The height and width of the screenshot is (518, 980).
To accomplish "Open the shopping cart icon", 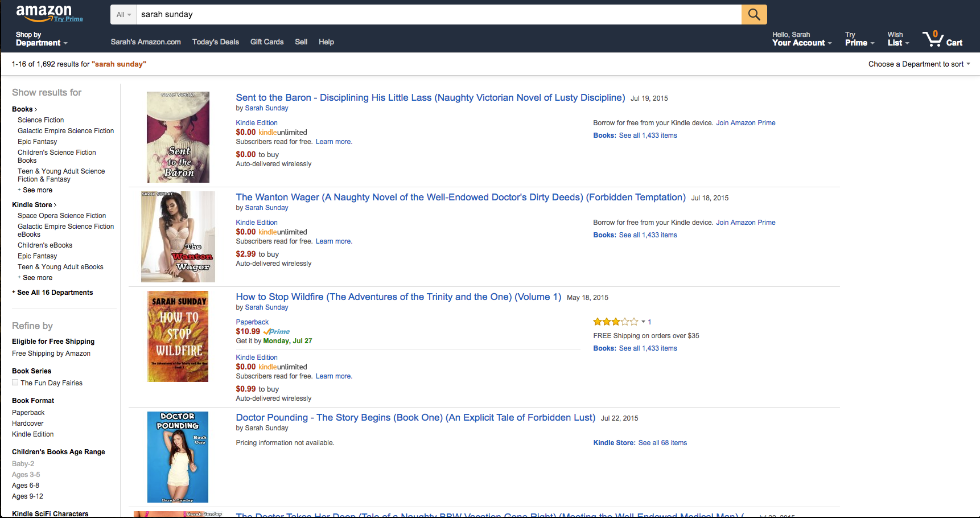I will tap(942, 39).
